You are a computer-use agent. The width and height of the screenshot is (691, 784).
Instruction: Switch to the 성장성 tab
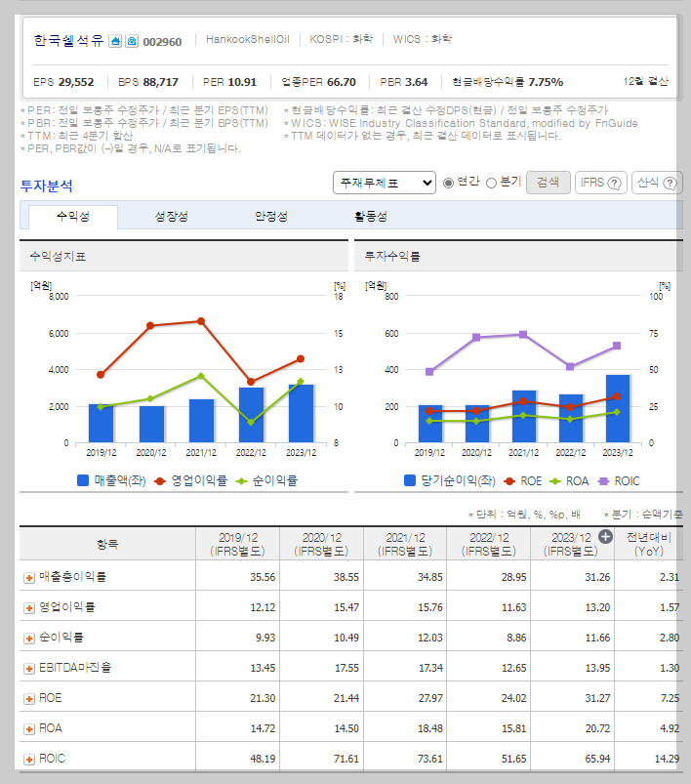point(172,217)
